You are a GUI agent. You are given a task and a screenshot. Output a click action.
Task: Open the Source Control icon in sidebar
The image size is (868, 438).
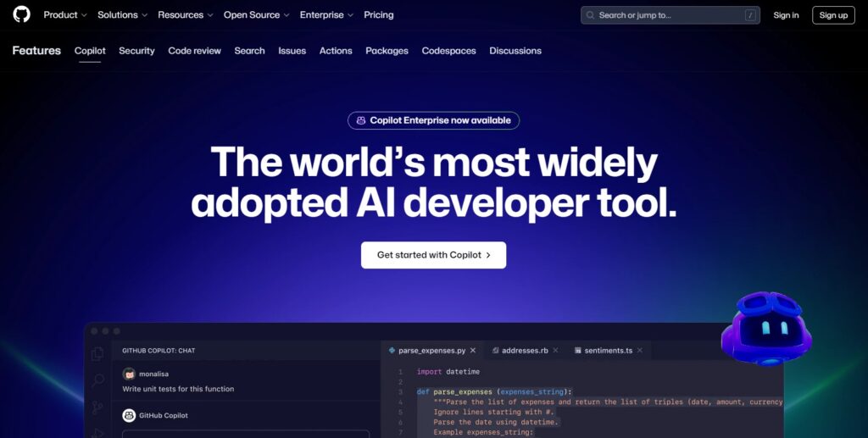pyautogui.click(x=97, y=408)
